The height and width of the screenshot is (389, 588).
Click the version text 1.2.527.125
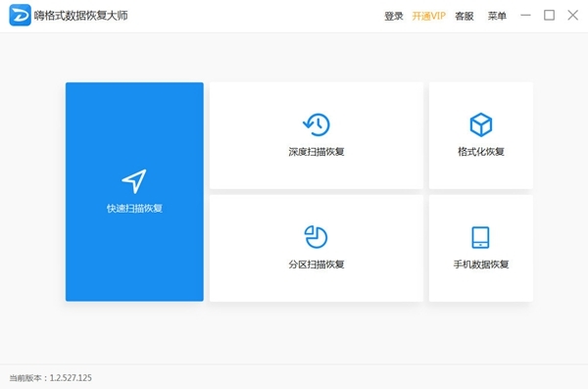coord(71,378)
